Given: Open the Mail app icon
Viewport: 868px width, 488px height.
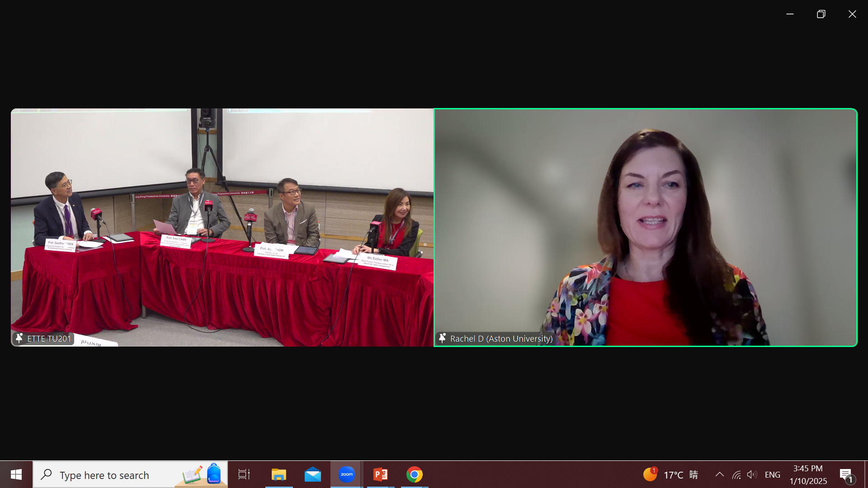Looking at the screenshot, I should click(x=312, y=474).
